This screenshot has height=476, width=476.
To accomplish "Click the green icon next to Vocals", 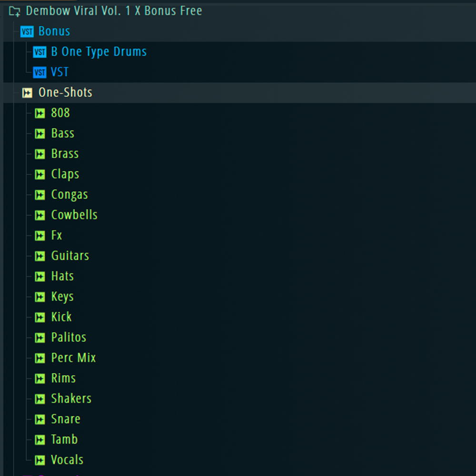I will point(40,460).
